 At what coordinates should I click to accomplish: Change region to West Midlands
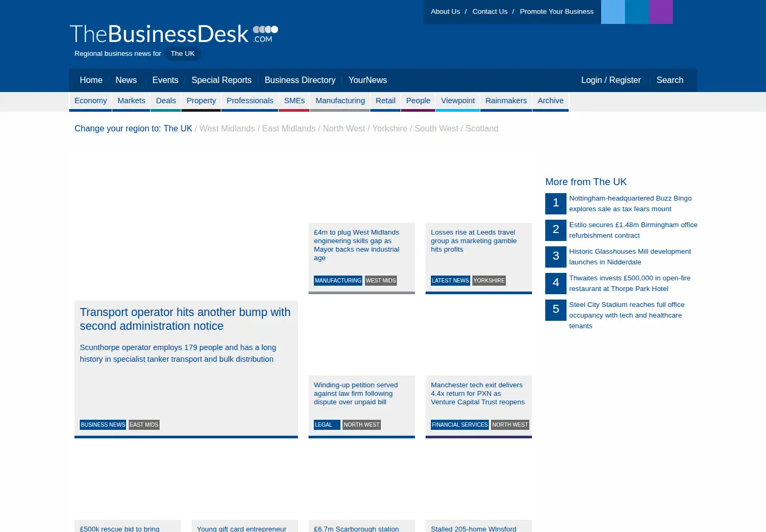point(227,129)
